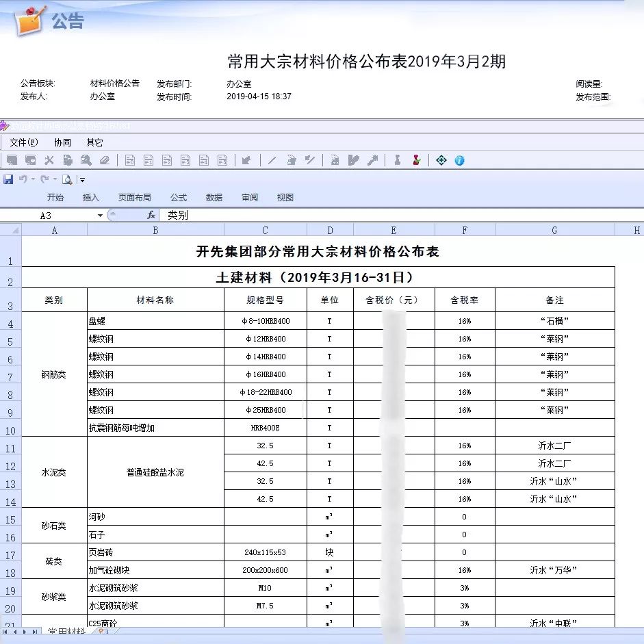Select the “石横” remark cell
Screen dimensions: 644x644
coord(555,321)
